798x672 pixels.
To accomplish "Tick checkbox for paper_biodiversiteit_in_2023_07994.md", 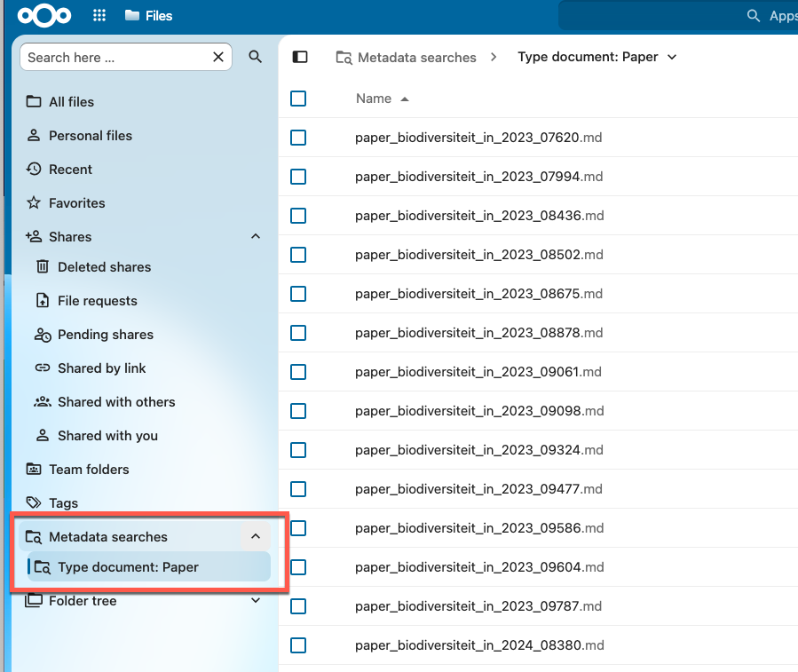I will (x=298, y=177).
